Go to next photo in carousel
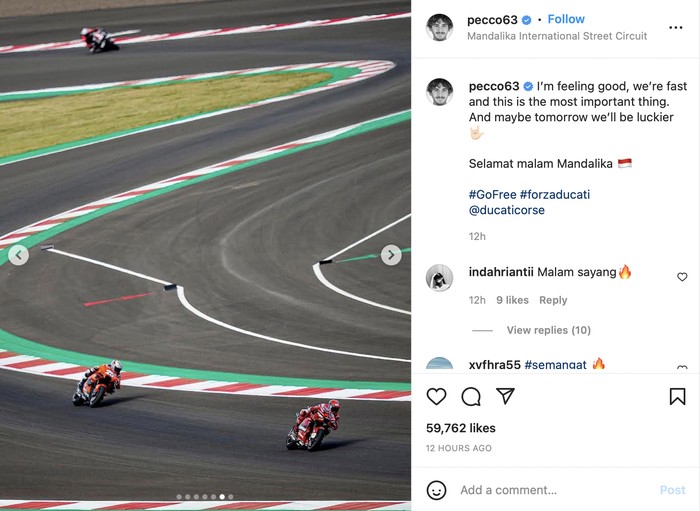 point(391,255)
